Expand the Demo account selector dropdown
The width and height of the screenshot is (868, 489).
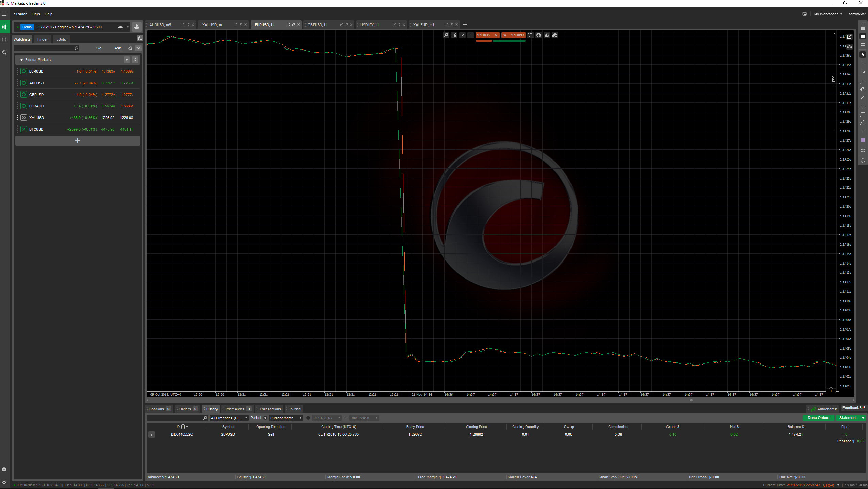pos(128,27)
